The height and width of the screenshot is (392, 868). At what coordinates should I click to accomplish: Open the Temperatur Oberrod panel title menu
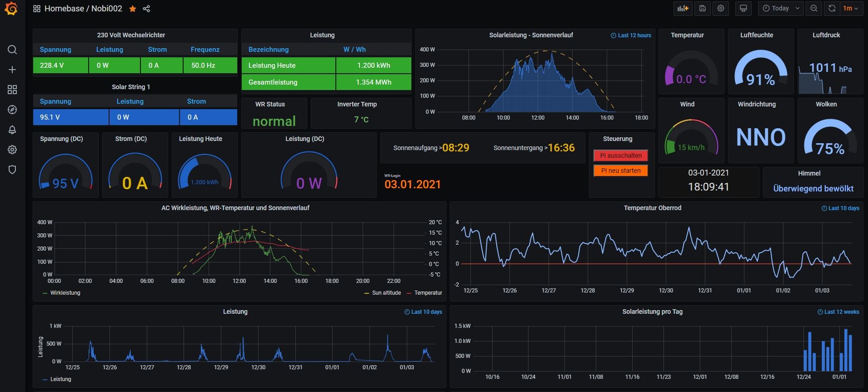click(652, 208)
